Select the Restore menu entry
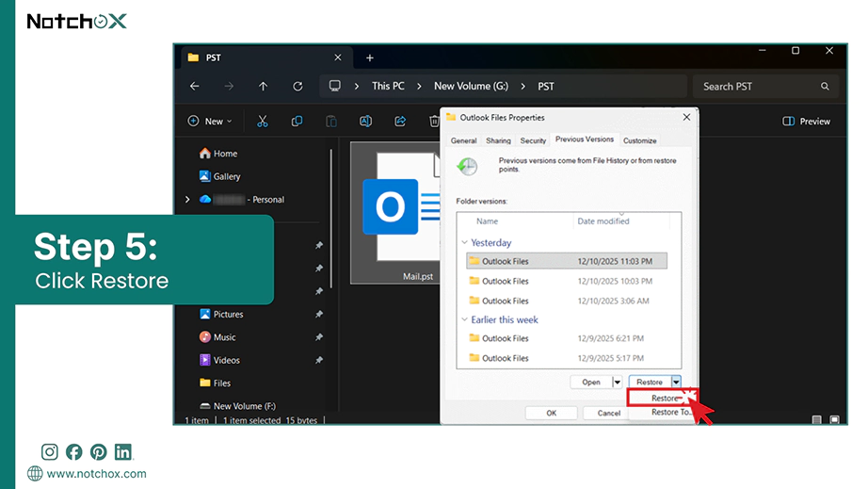 (x=663, y=399)
